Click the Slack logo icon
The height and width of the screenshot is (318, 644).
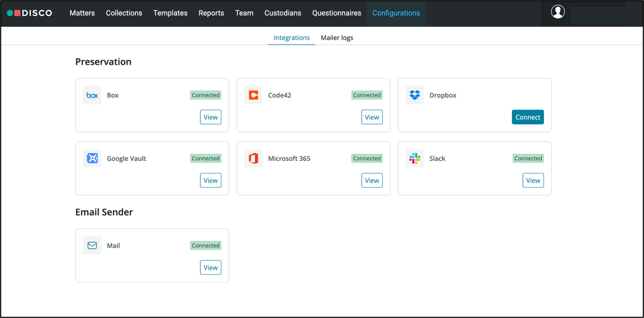(415, 158)
